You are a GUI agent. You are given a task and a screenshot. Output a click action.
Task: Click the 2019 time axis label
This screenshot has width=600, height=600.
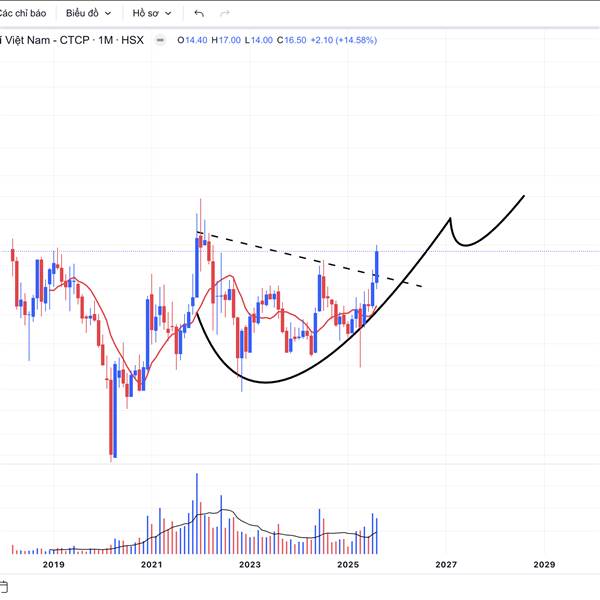point(54,564)
